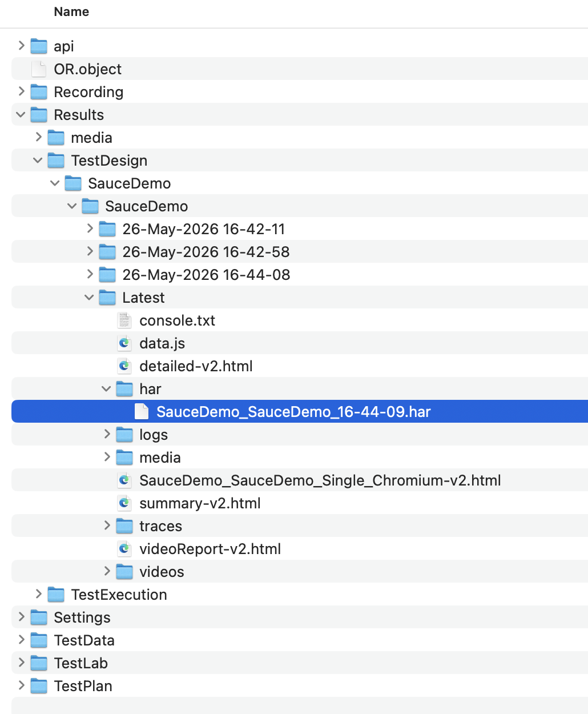Click the OR.object file icon

coord(39,69)
